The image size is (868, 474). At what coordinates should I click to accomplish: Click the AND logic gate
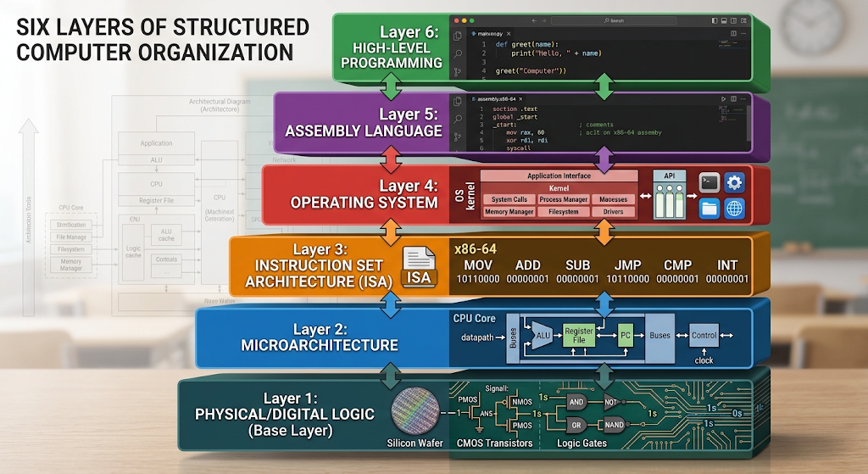pos(576,402)
